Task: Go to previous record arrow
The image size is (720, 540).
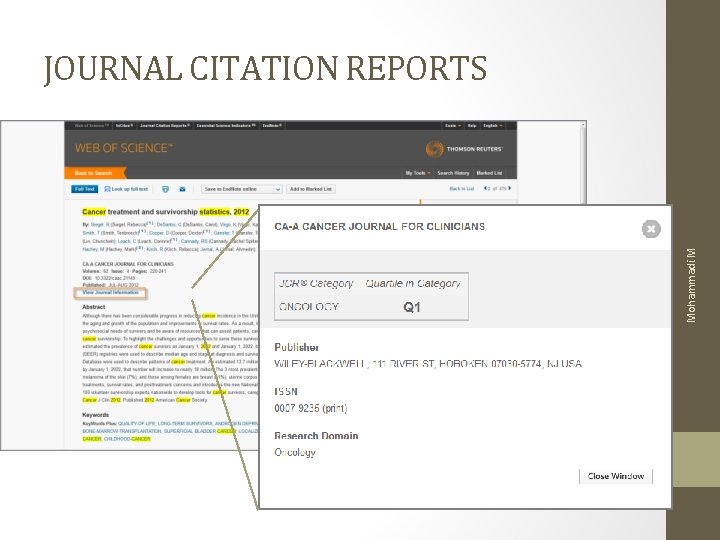Action: (x=486, y=188)
